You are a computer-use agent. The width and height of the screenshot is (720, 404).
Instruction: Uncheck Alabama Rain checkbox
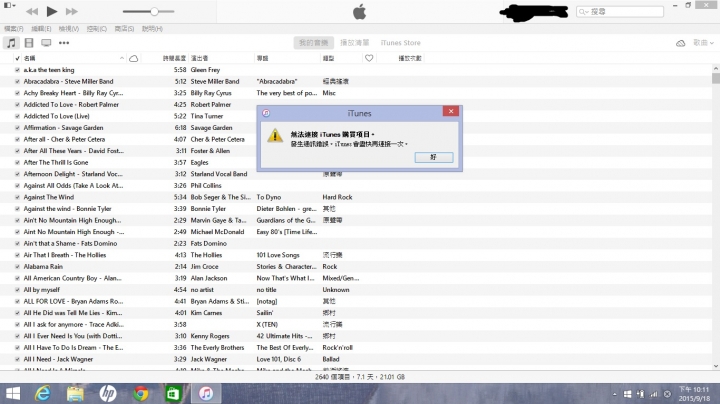tap(17, 267)
